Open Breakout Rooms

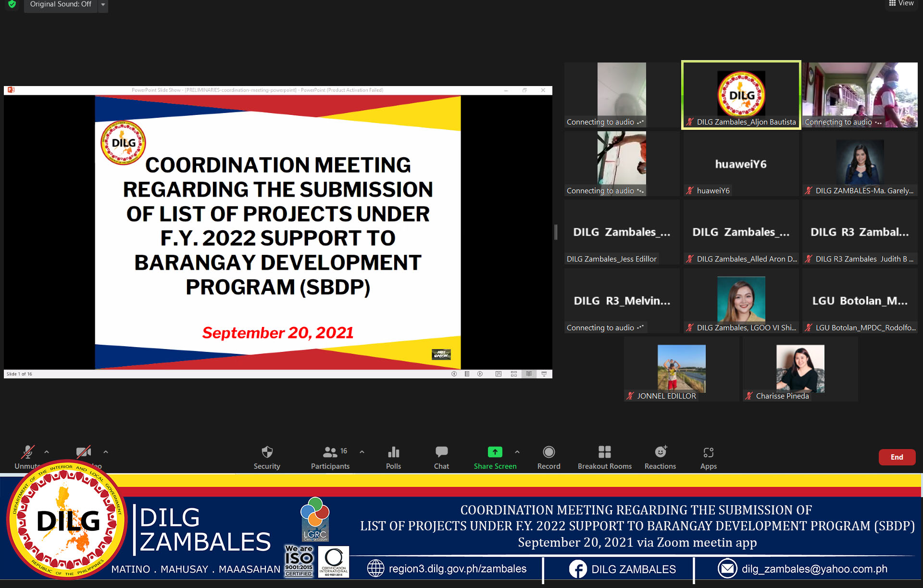point(605,457)
